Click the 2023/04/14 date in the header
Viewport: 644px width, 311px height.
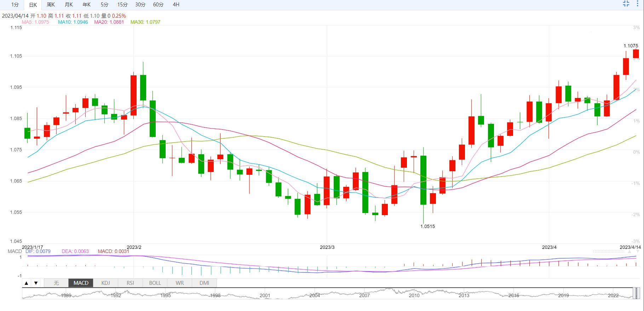(x=15, y=16)
